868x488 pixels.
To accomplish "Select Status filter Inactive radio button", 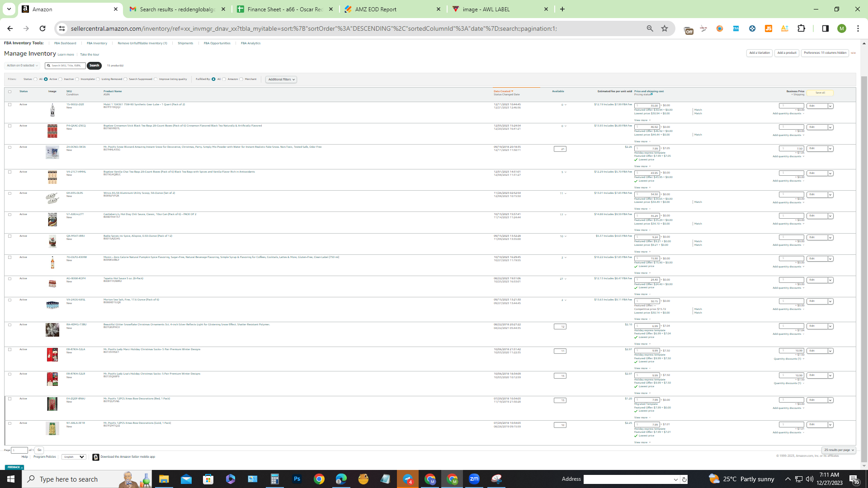I will 61,79.
